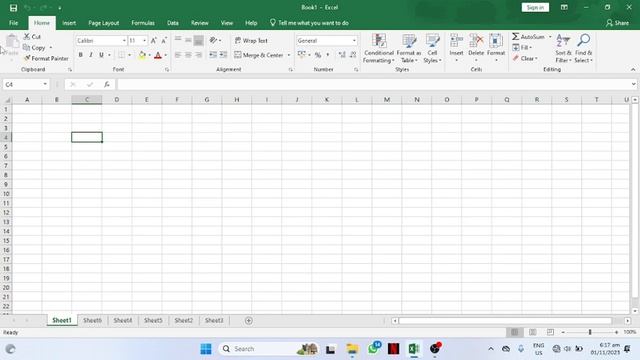Viewport: 640px width, 360px height.
Task: Toggle left alignment
Action: pos(178,55)
